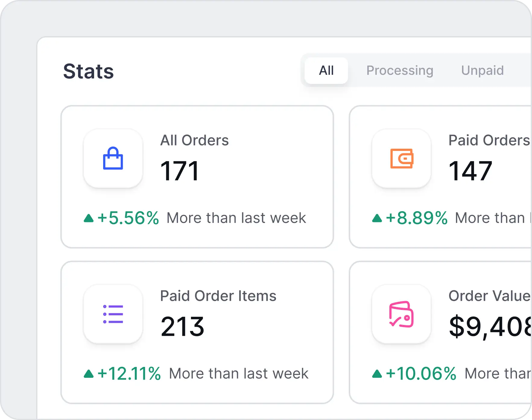
Task: Click the green up triangle beside +12.11%
Action: point(89,374)
